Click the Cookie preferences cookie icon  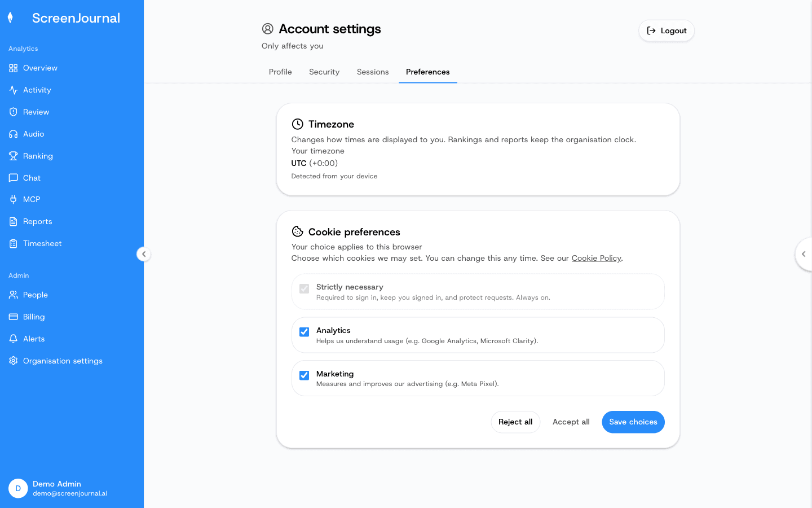298,231
